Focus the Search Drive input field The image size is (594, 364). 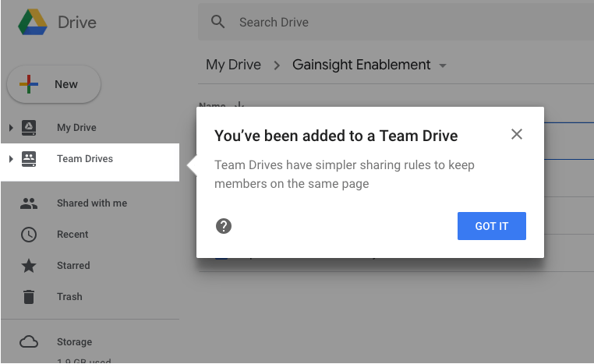[x=390, y=22]
